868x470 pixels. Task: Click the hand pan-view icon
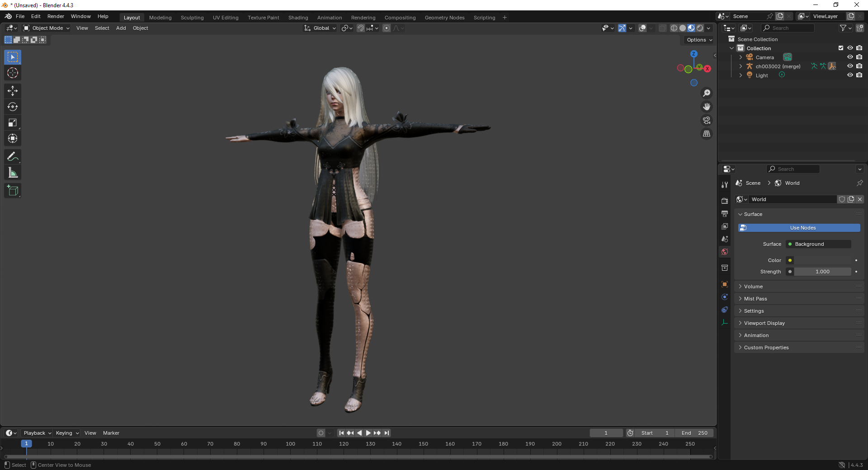coord(707,107)
